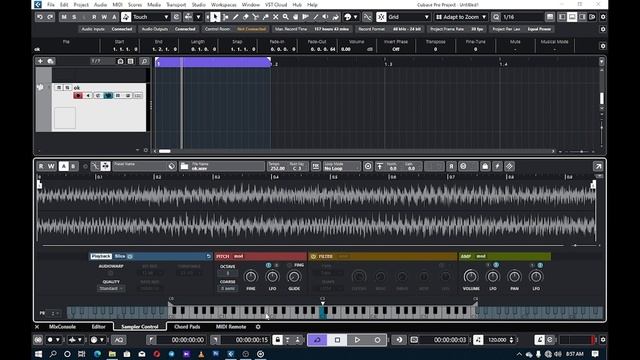Open the Loop Mode No Loop dropdown
Image resolution: width=640 pixels, height=360 pixels.
(342, 166)
